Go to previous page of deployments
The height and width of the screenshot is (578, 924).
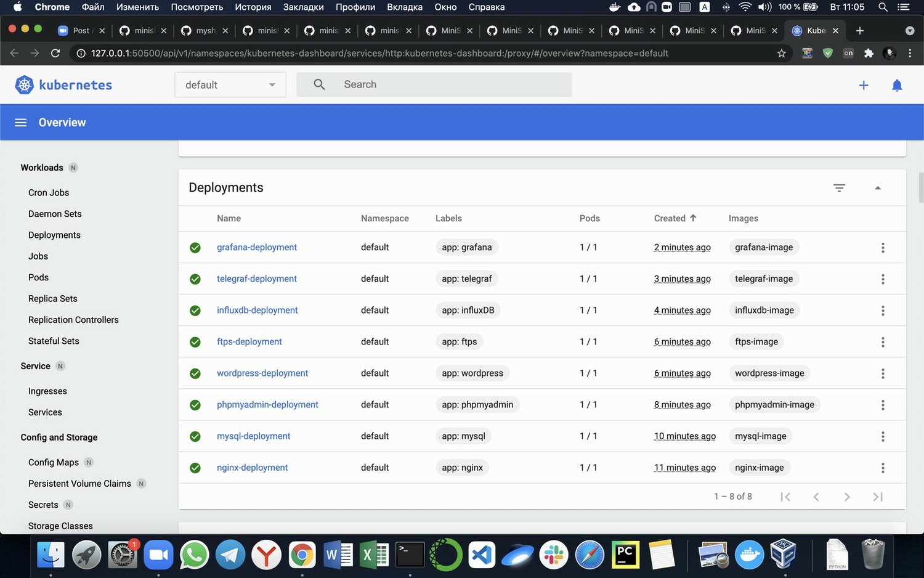click(816, 497)
